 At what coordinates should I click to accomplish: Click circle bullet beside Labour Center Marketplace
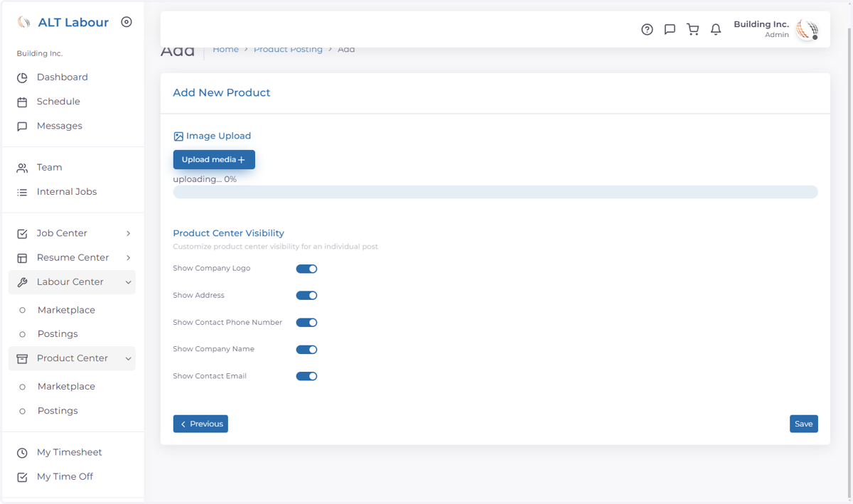[x=22, y=310]
